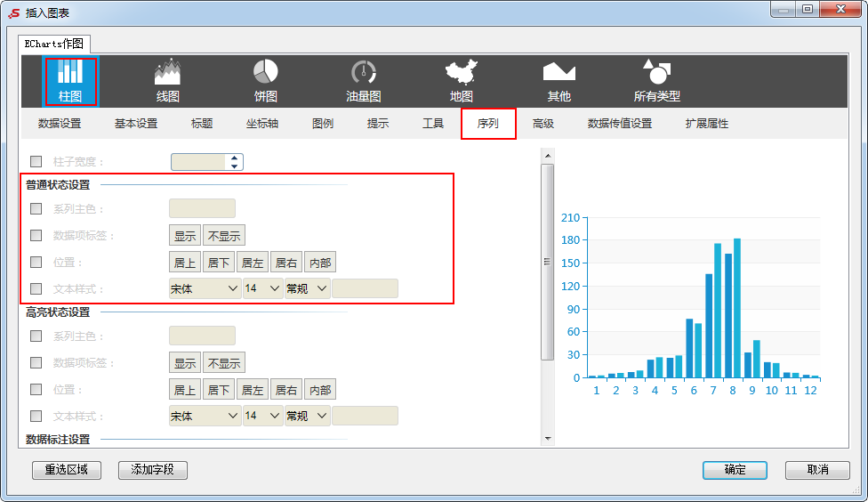Open the 扩展属性 tab
The image size is (868, 502).
point(707,124)
